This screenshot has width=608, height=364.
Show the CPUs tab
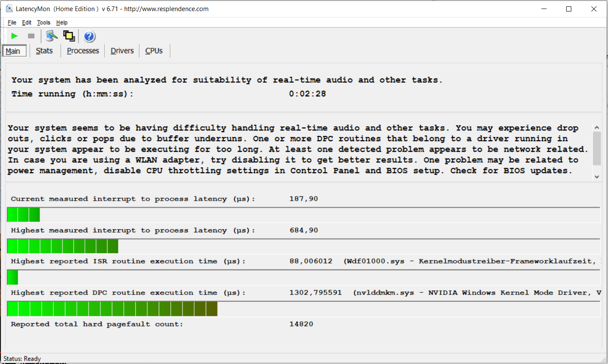(154, 51)
